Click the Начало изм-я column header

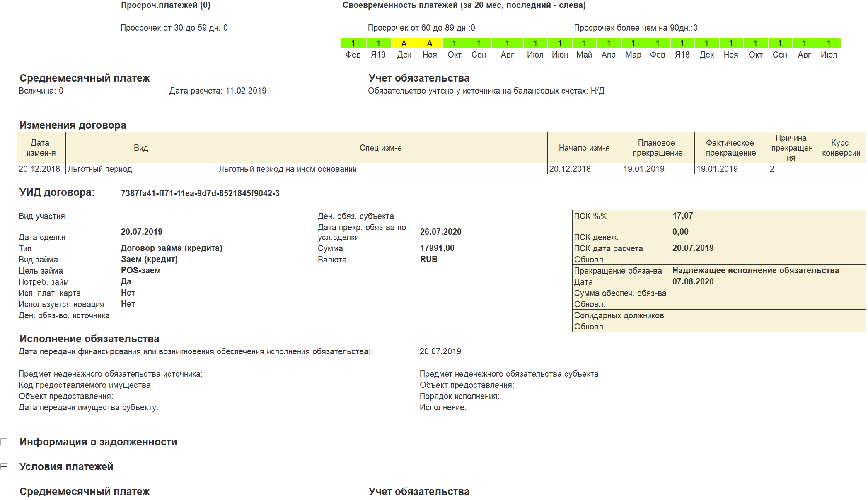click(584, 148)
